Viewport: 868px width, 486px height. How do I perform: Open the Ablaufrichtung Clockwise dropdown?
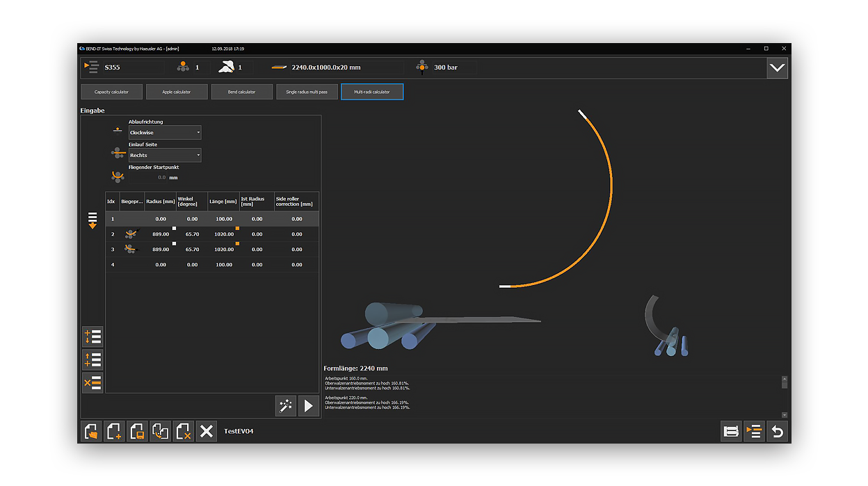coord(165,132)
